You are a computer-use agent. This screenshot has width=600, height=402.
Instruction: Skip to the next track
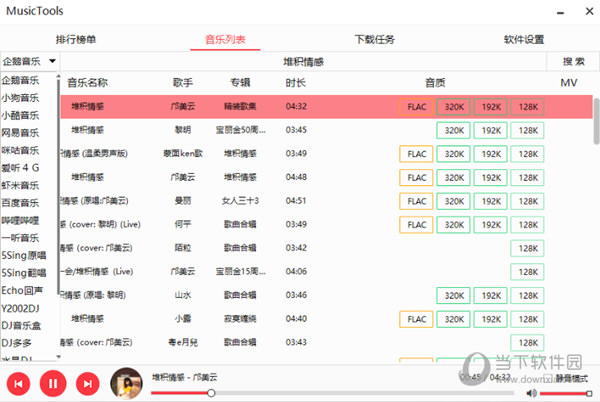88,384
